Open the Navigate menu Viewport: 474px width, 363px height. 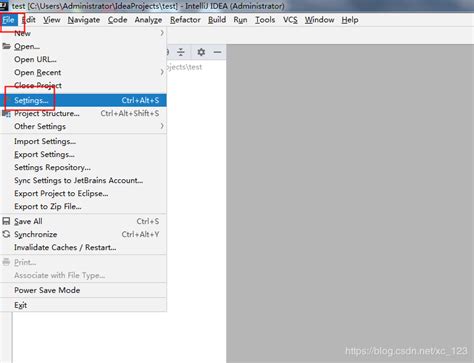pyautogui.click(x=84, y=20)
